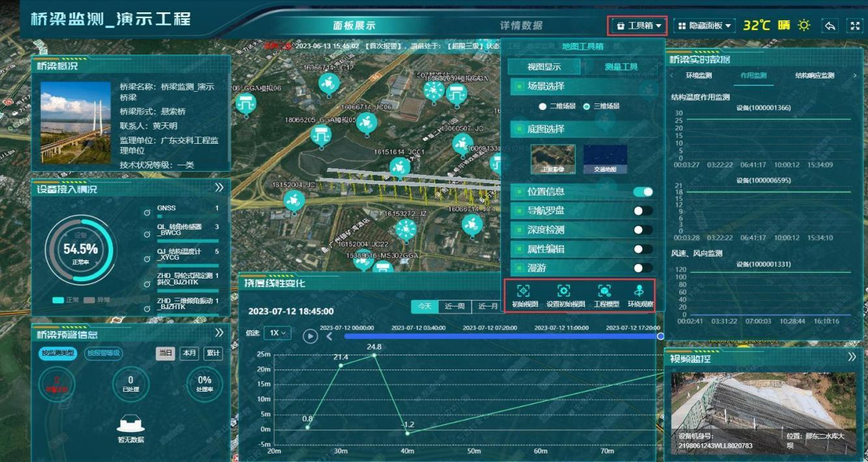Click the back arrow icon in header
Viewport: 868px width, 462px height.
coord(830,25)
